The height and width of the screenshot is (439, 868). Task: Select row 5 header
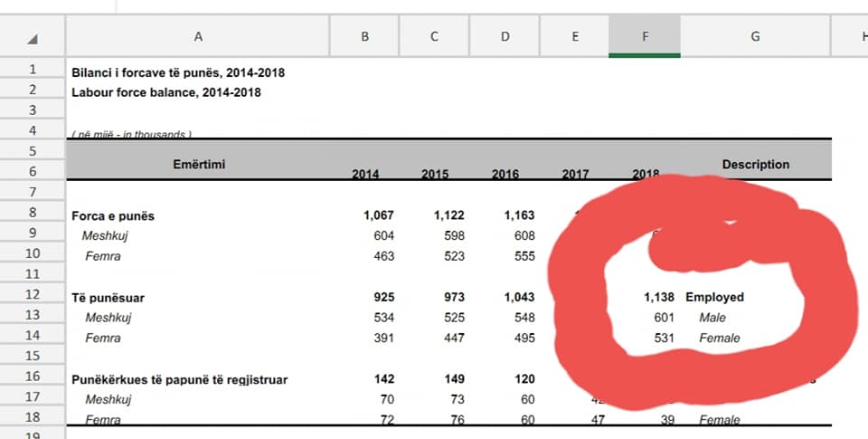click(33, 151)
